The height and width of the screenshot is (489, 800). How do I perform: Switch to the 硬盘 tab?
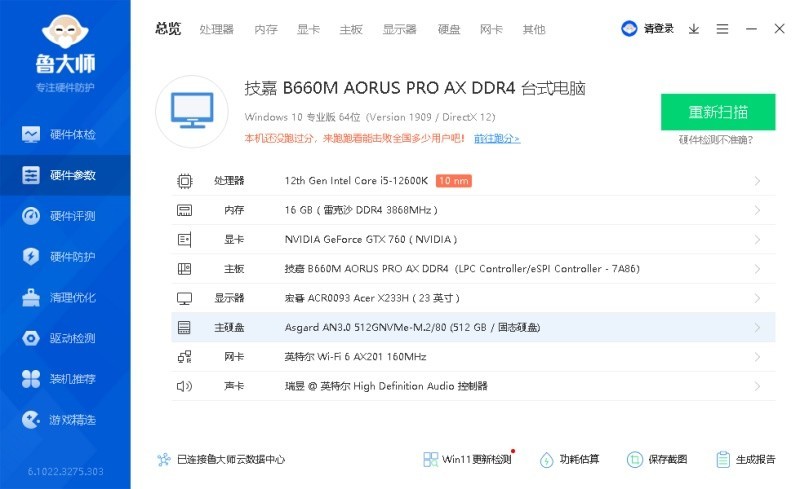[449, 30]
